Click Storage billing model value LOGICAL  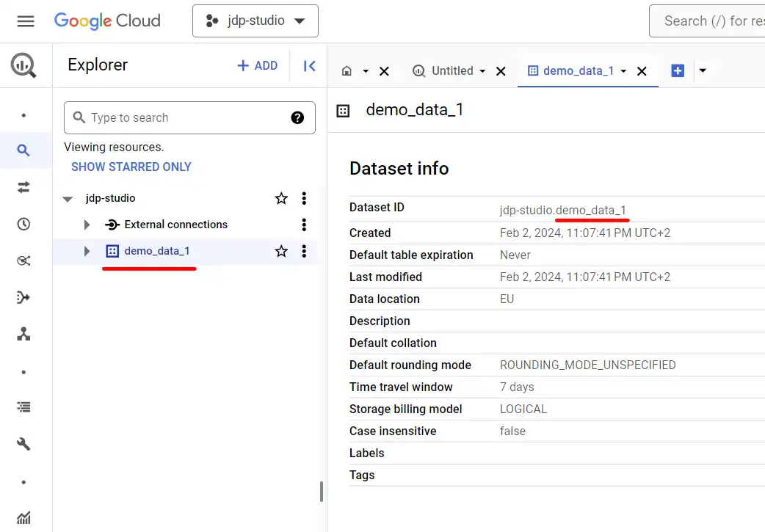coord(523,409)
